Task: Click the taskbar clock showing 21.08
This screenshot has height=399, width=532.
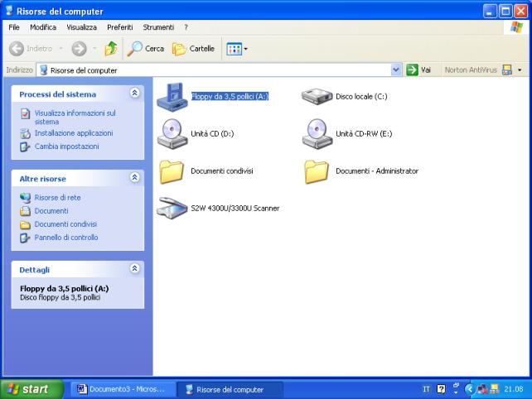Action: pyautogui.click(x=514, y=389)
